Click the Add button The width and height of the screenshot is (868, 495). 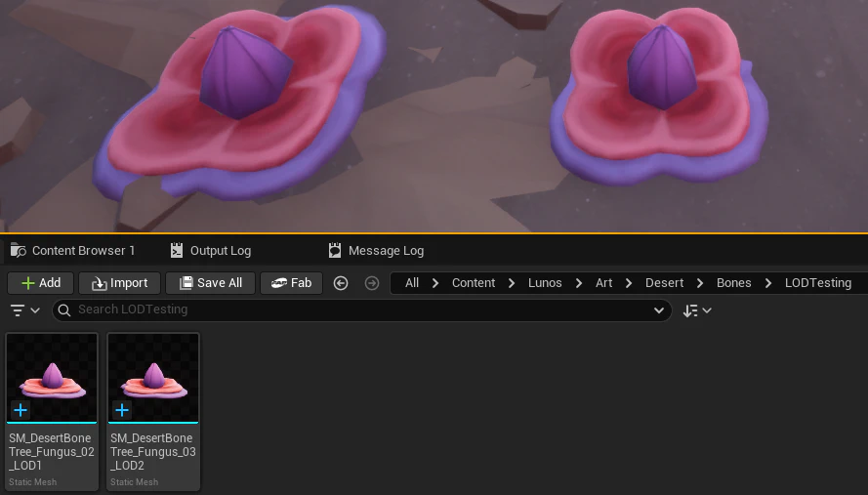pos(40,283)
